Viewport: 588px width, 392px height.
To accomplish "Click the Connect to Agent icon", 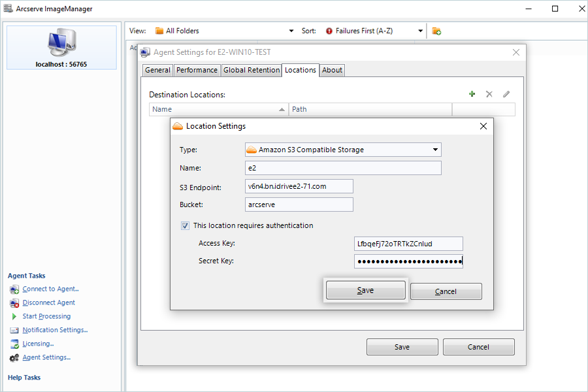I will point(14,289).
